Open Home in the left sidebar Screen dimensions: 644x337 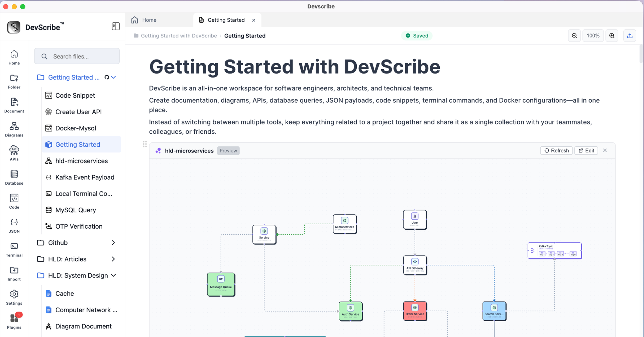click(14, 58)
